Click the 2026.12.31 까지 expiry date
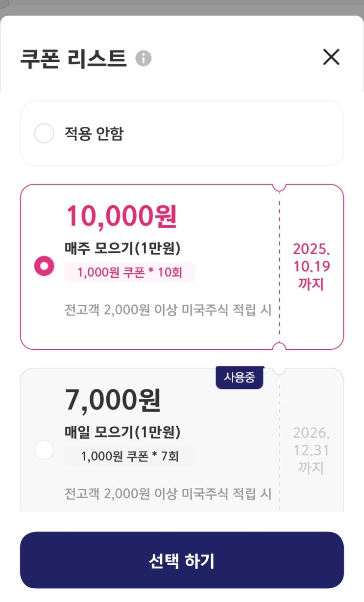The height and width of the screenshot is (602, 364). [x=312, y=450]
